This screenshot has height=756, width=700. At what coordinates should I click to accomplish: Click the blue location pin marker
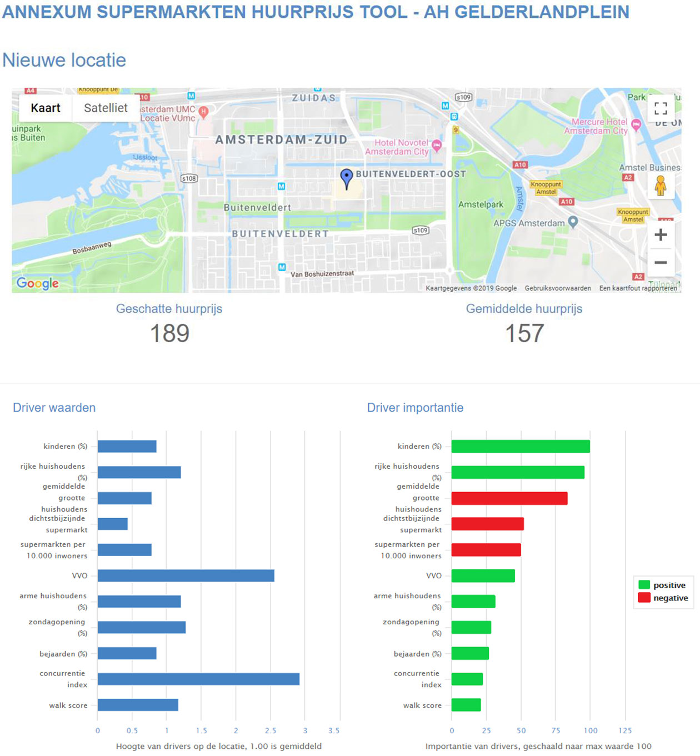[347, 179]
